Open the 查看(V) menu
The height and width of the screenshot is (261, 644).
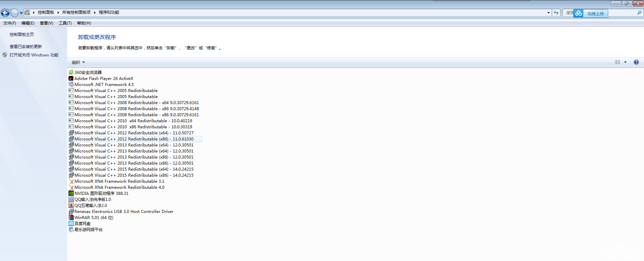point(47,23)
